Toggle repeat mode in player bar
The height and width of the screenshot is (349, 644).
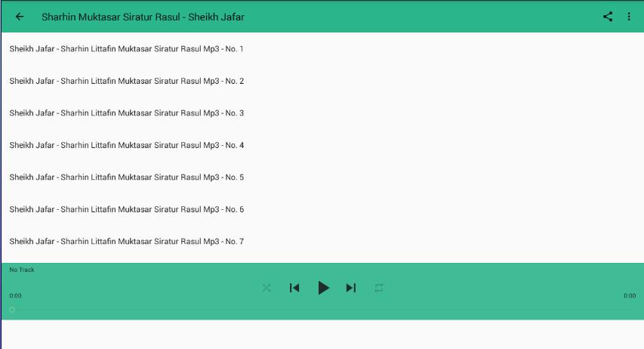pyautogui.click(x=379, y=288)
